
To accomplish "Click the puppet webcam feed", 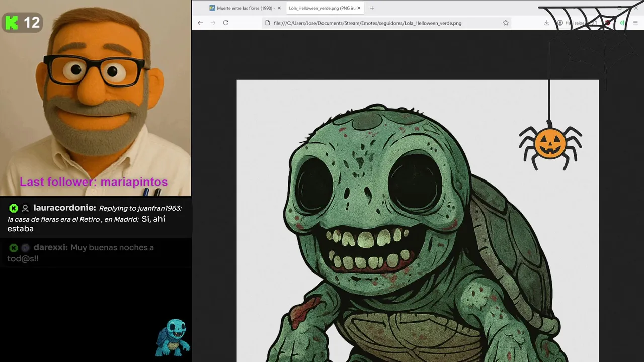I will point(96,98).
